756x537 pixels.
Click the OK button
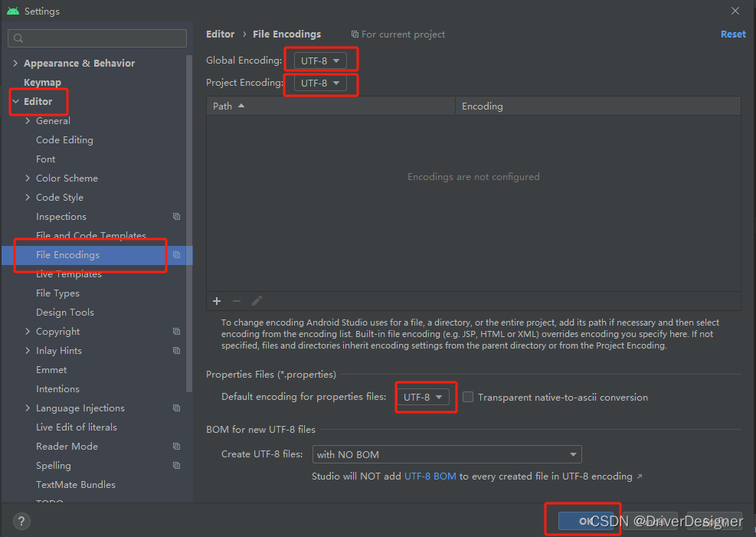coord(585,521)
